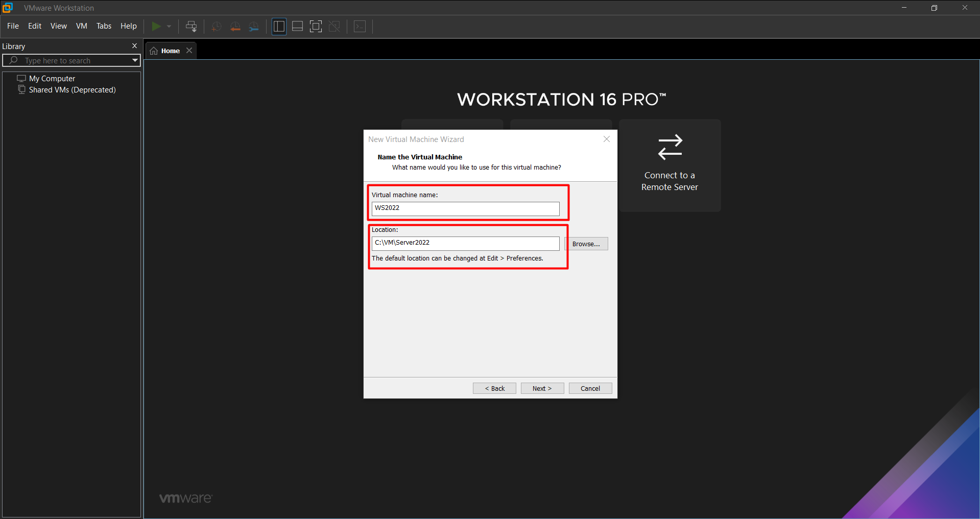Viewport: 980px width, 519px height.
Task: Click the Virtual machine name field
Action: [465, 208]
